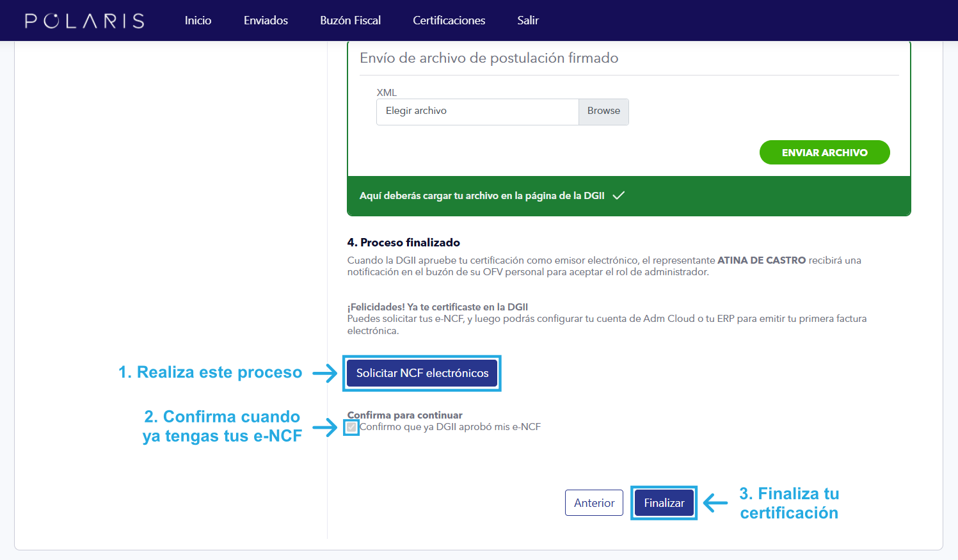Click the 'Aquí deberás cargar tu archivo' banner text

[x=481, y=196]
